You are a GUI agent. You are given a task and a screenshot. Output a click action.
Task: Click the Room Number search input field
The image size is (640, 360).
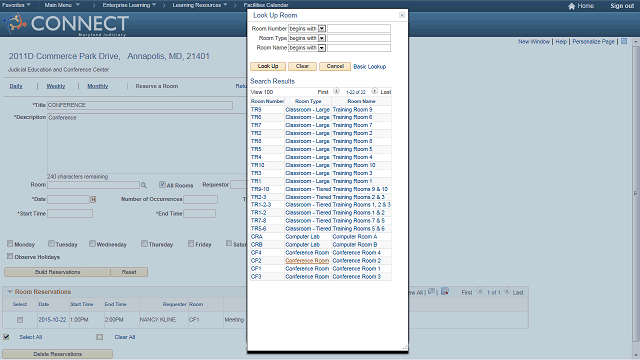point(359,29)
